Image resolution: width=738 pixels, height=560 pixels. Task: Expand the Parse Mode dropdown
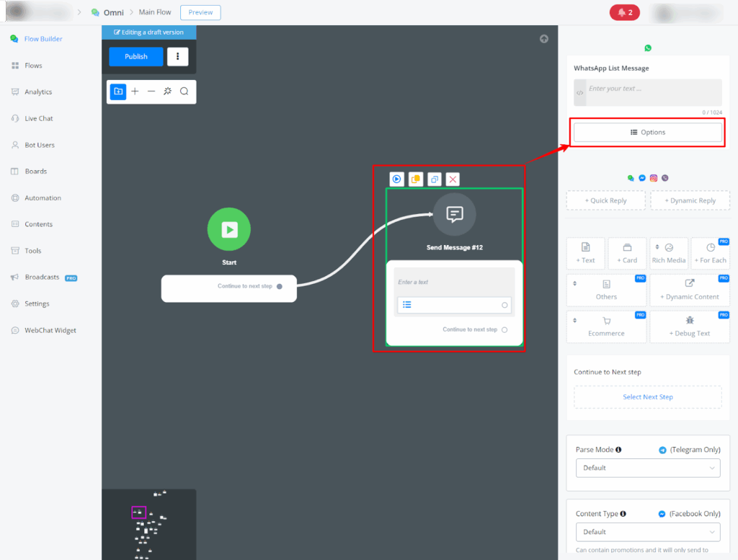coord(647,468)
